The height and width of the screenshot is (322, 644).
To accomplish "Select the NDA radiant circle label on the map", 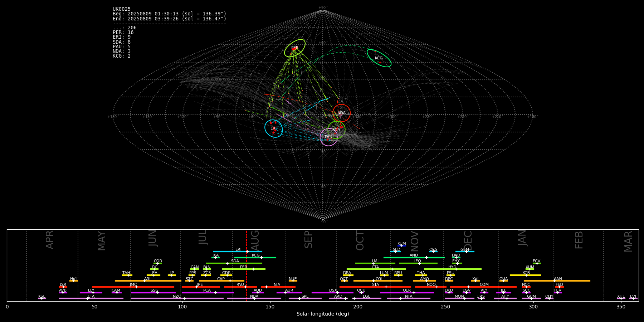I will 342,113.
